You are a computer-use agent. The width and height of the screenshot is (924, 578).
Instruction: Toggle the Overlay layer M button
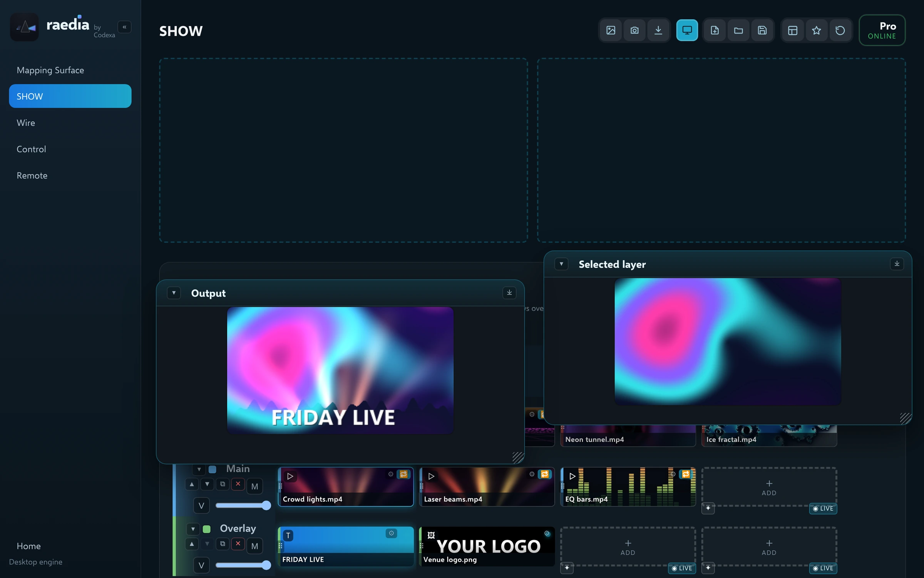[x=254, y=546]
